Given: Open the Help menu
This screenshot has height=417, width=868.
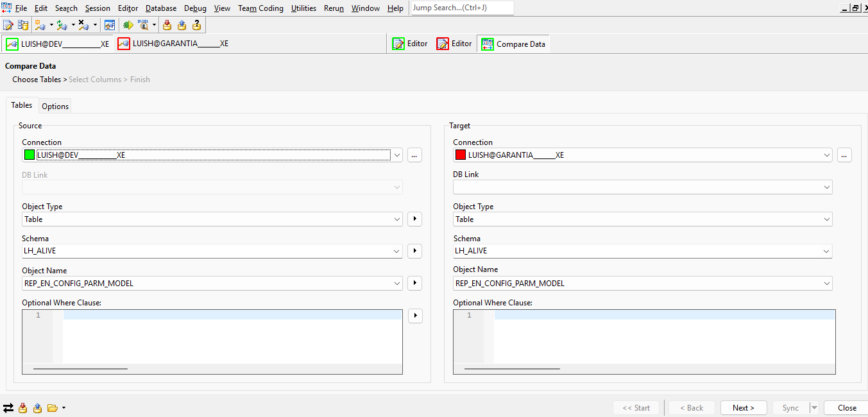Looking at the screenshot, I should click(396, 8).
